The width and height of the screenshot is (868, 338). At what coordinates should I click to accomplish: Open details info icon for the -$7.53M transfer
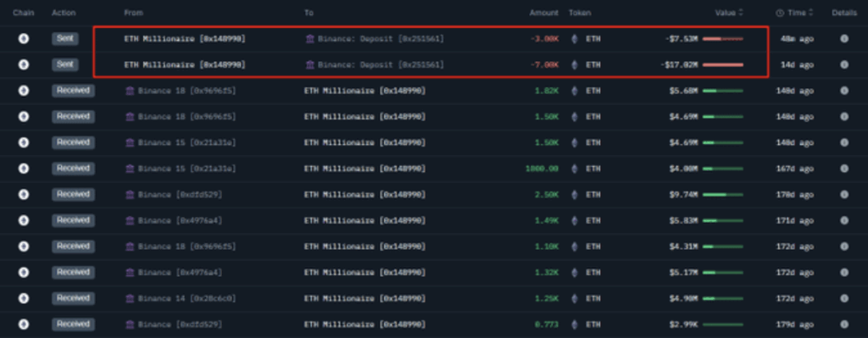point(843,39)
